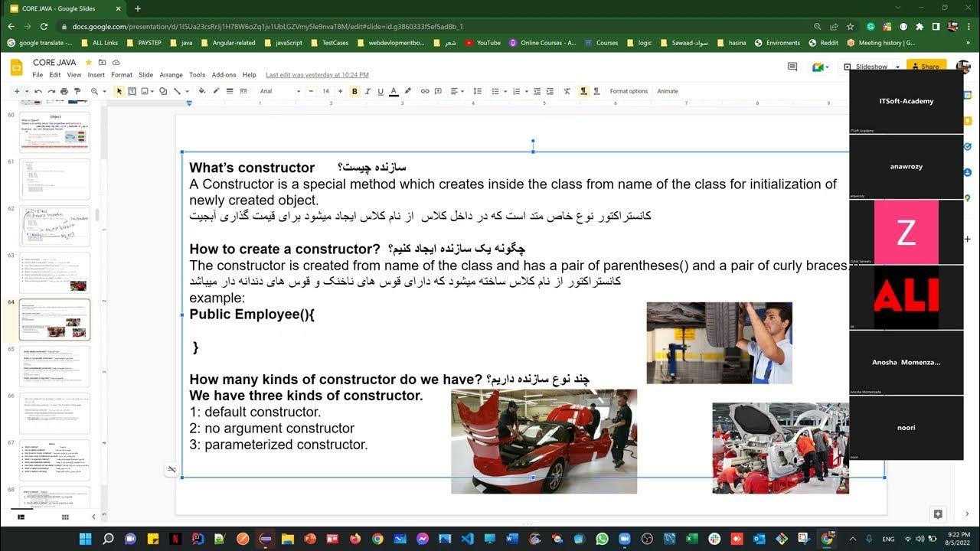Insert a link using the toolbar

click(x=425, y=91)
